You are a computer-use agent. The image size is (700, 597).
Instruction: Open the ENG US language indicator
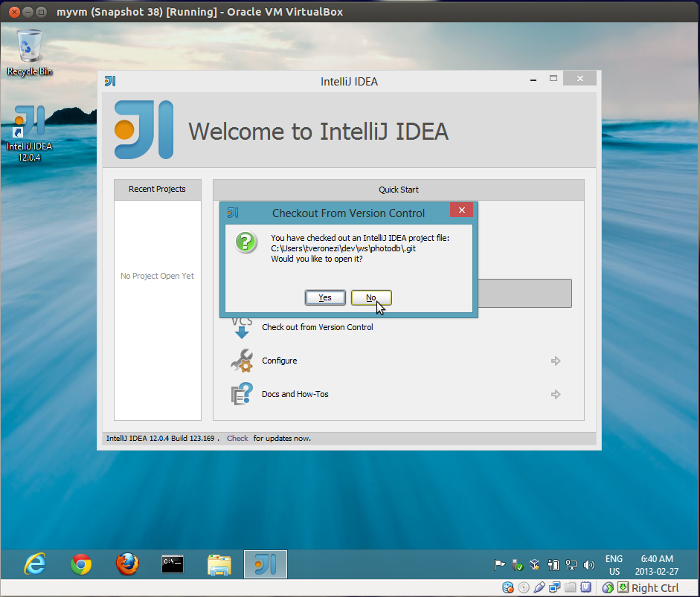(614, 564)
